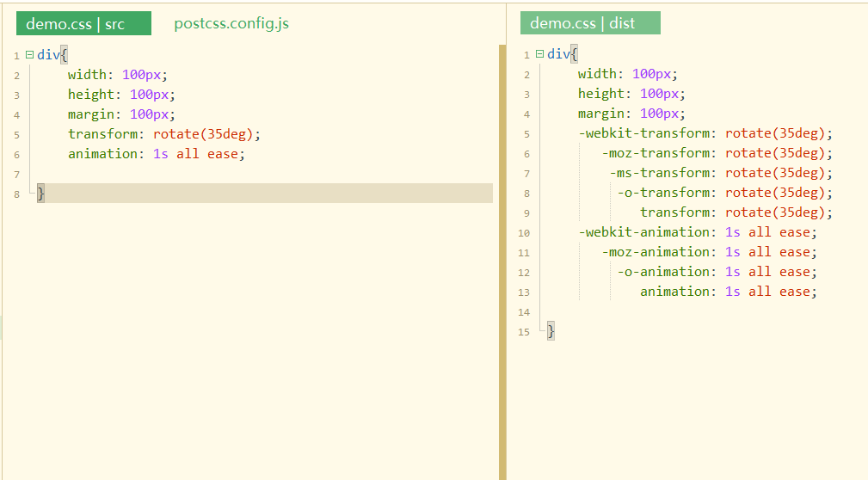This screenshot has height=480, width=868.
Task: Click the vertical scrollbar between the panes
Action: [502, 262]
